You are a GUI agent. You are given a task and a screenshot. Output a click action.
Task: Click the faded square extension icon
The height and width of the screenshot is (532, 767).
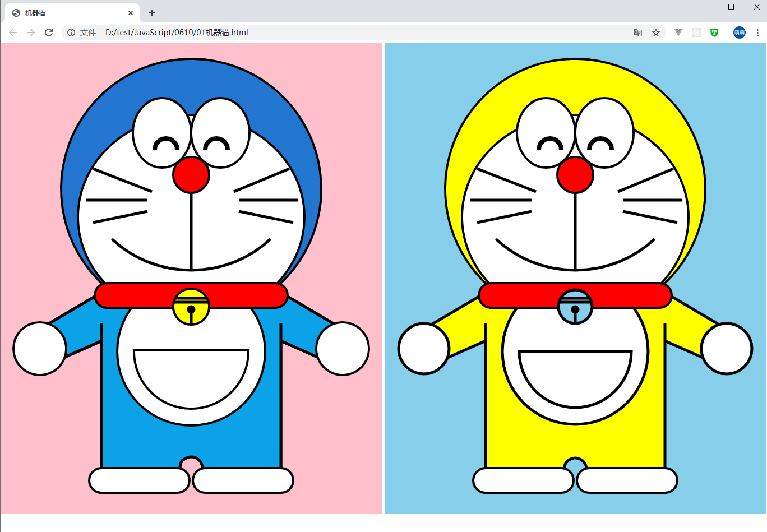pyautogui.click(x=696, y=33)
